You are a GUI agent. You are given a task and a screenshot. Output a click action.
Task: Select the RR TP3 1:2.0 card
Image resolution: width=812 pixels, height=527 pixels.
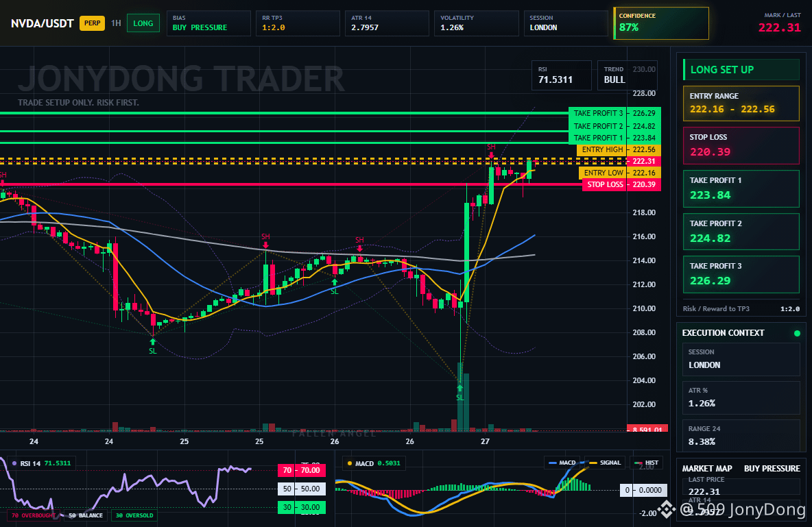298,23
